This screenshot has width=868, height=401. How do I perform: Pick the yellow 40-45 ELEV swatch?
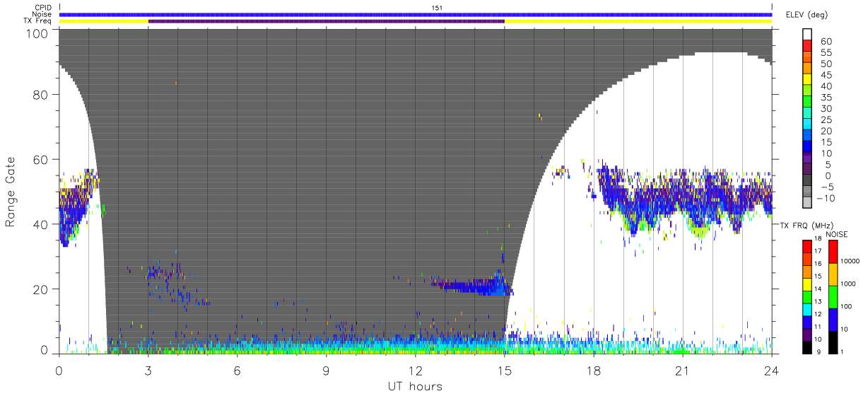tap(807, 80)
